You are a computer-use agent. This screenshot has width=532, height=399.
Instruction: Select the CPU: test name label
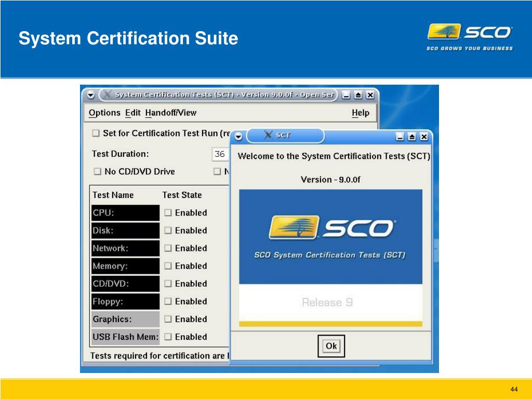click(x=125, y=212)
